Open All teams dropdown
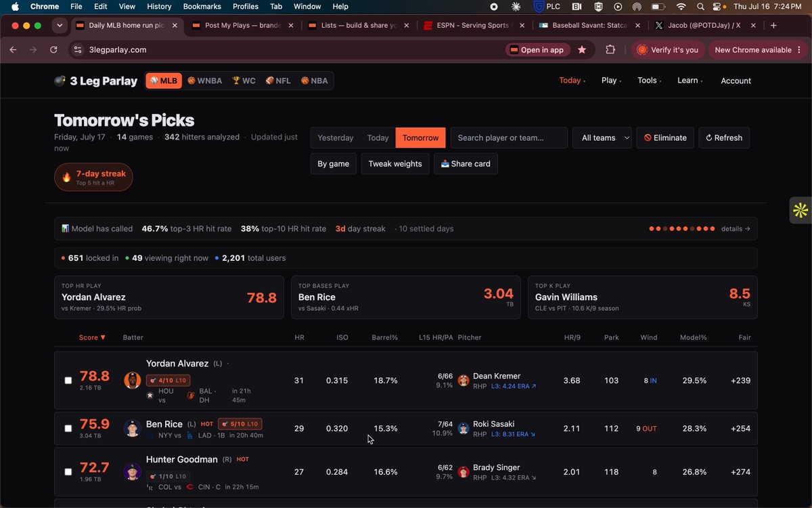Viewport: 812px width, 508px height. point(602,137)
